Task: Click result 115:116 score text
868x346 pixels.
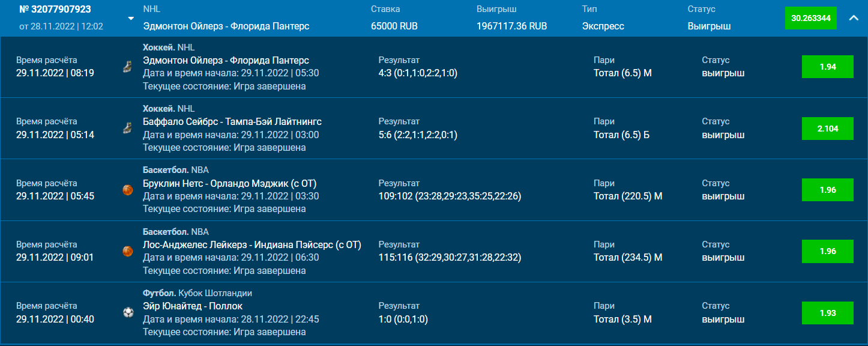Action: [x=450, y=257]
